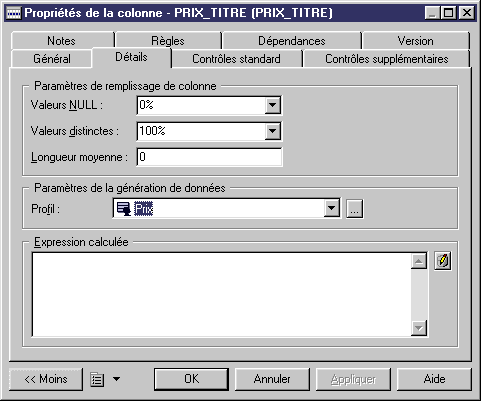
Task: Click the OK button
Action: point(191,379)
